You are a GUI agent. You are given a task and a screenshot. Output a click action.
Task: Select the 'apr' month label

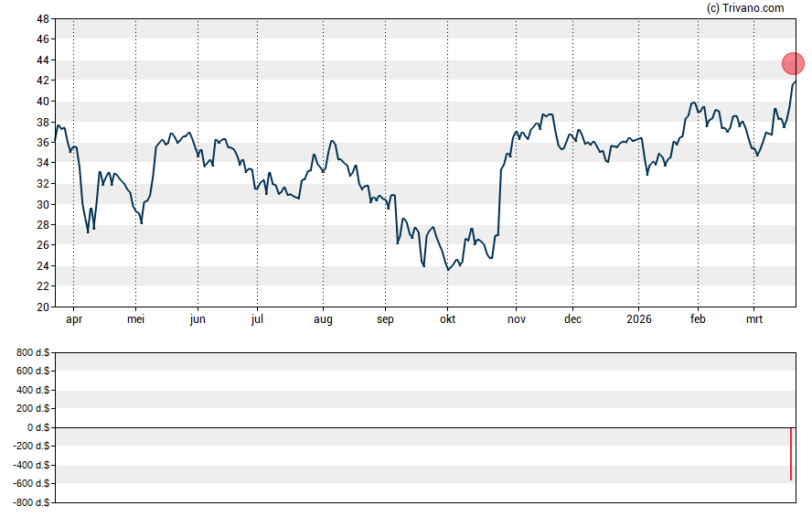(73, 320)
